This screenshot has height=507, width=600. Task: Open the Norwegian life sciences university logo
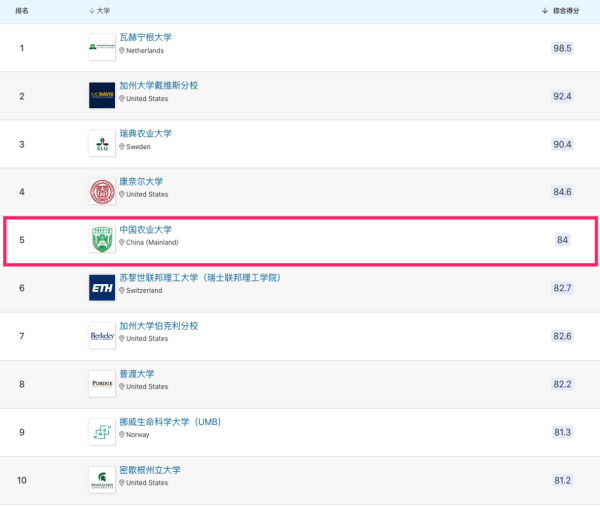pyautogui.click(x=102, y=432)
